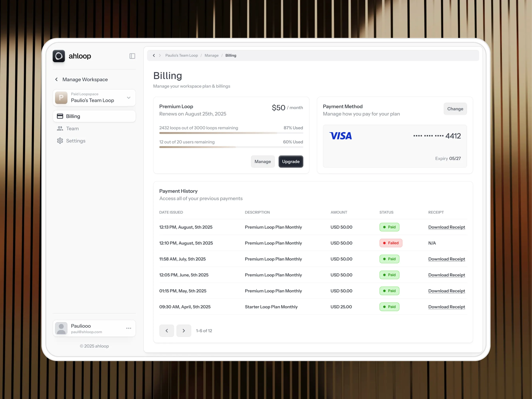Open the Team sidebar item

pos(72,128)
